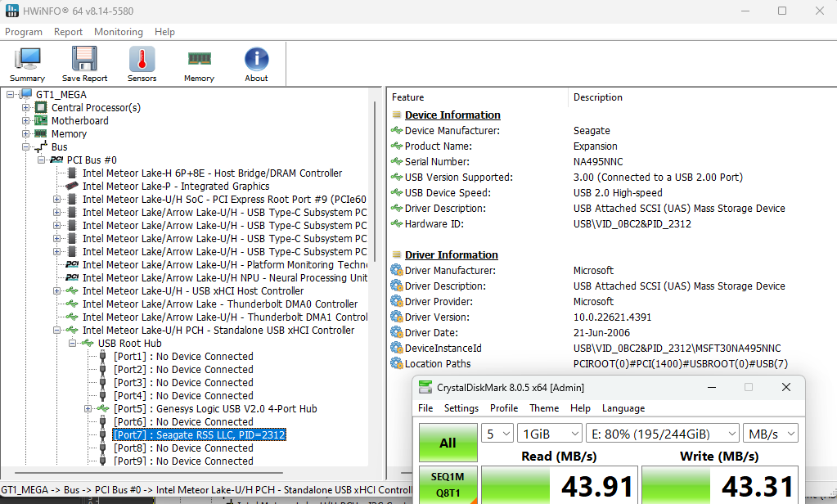Click the device tree horizontal scrollbar

pos(148,473)
